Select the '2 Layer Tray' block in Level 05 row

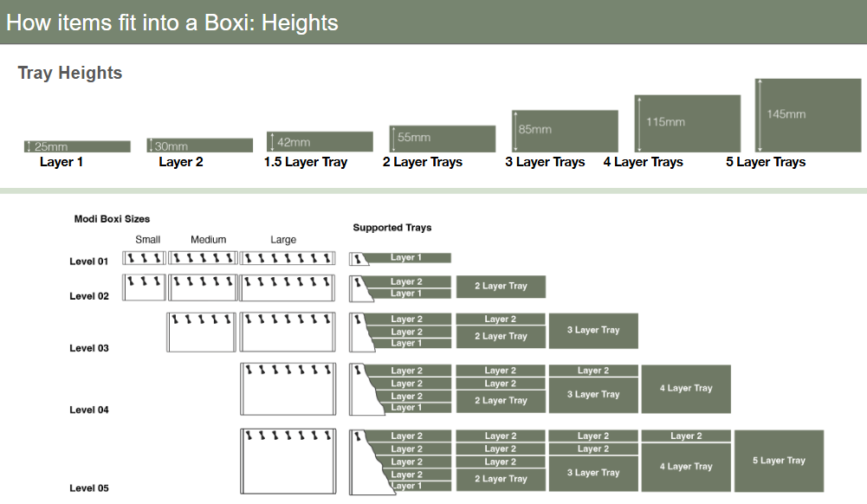(501, 479)
